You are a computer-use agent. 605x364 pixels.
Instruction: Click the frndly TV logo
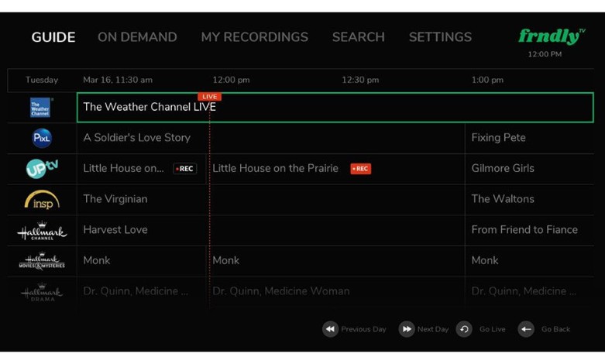552,36
